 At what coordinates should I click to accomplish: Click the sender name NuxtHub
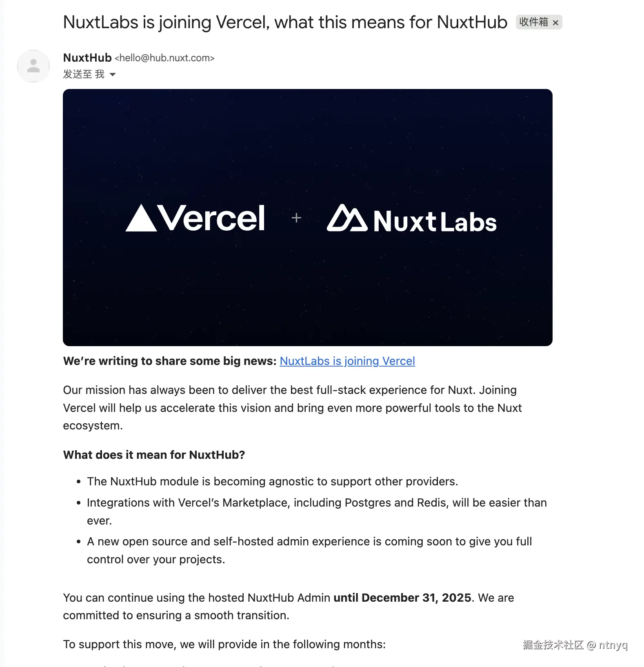click(87, 58)
